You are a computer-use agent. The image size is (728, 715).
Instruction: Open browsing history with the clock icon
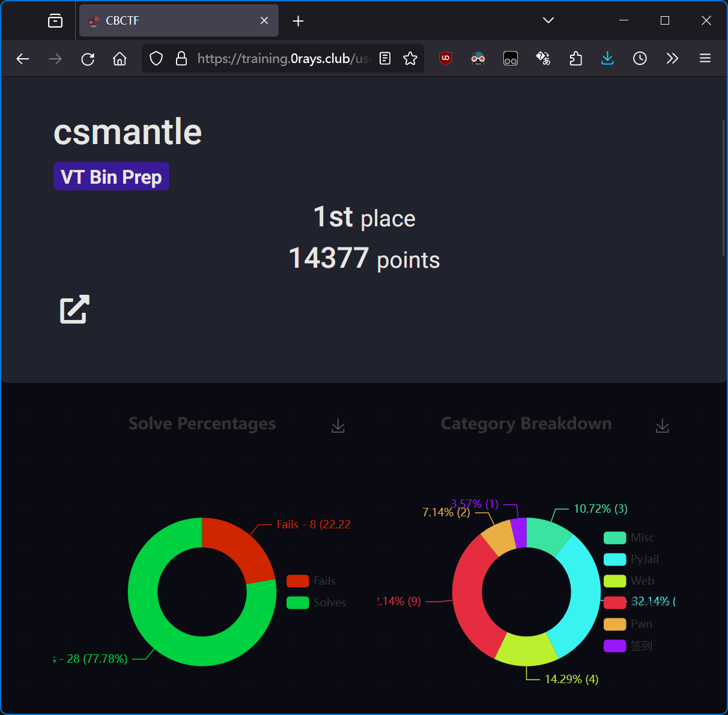pos(640,58)
